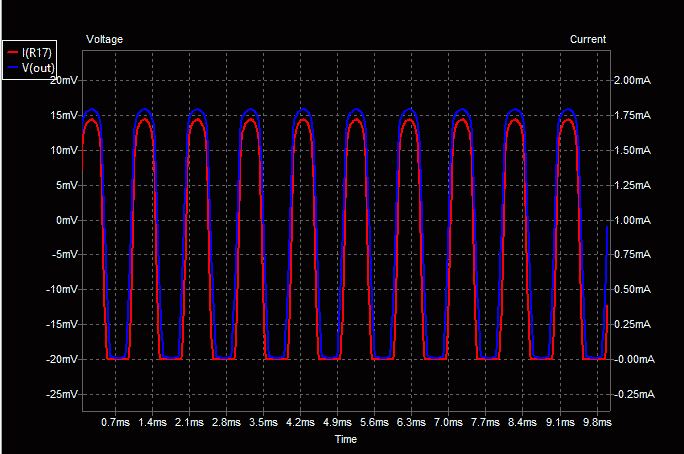Click the 0mV voltage axis label
684x454 pixels.
tap(67, 220)
